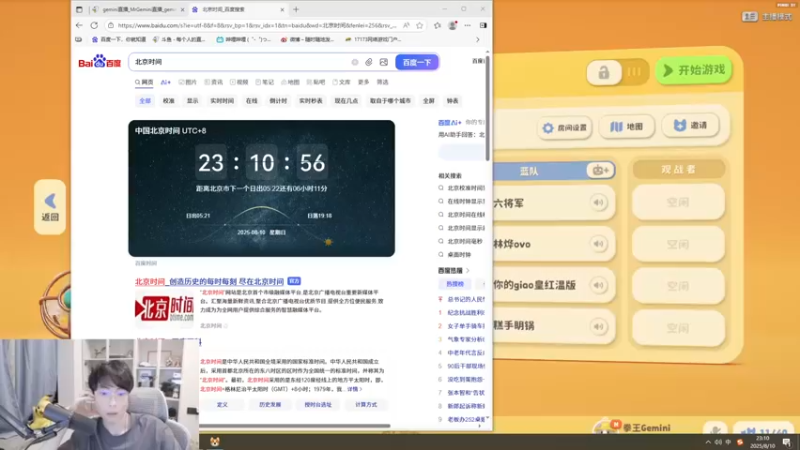Open the 历史发展 section button
The height and width of the screenshot is (450, 800).
(x=270, y=405)
